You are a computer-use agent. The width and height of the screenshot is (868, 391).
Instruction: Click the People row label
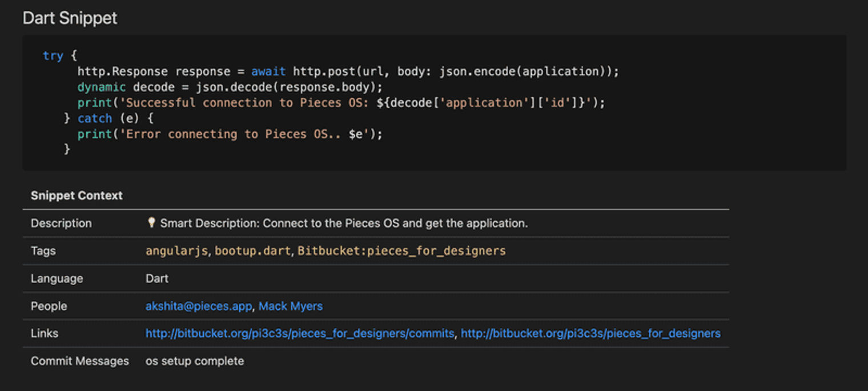(x=49, y=306)
